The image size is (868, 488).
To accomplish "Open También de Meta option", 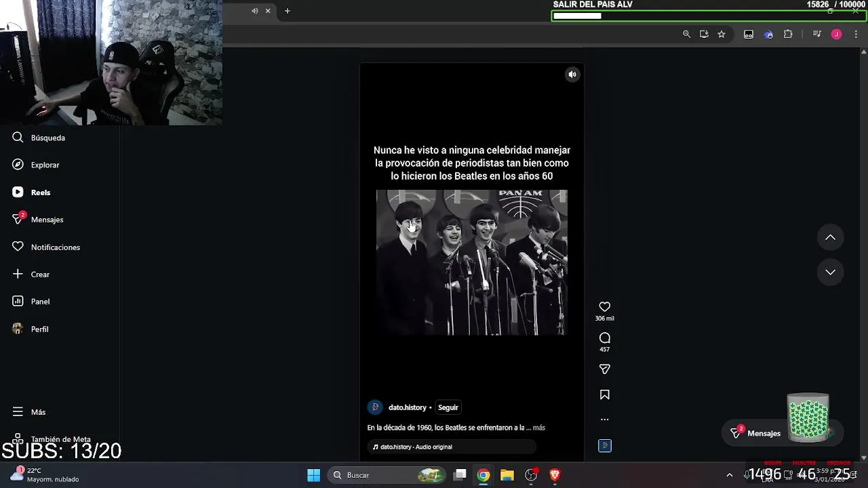I will tap(52, 439).
